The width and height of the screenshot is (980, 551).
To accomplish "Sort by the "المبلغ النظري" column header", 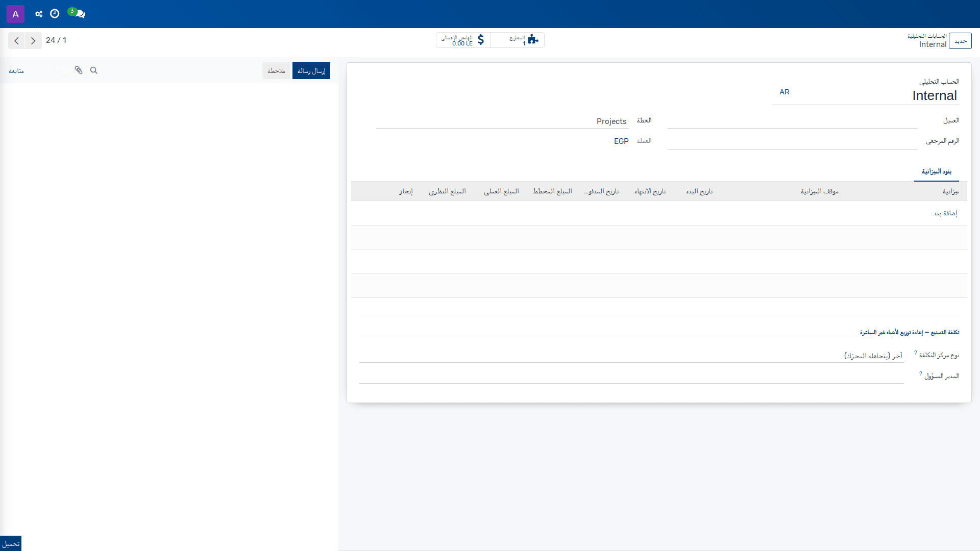I will (448, 191).
